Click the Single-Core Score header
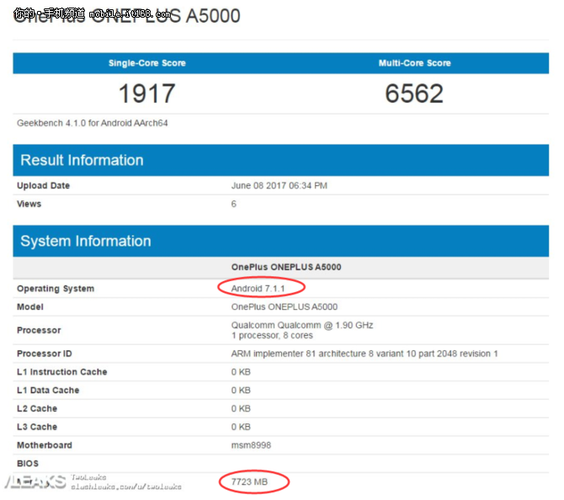Image resolution: width=564 pixels, height=500 pixels. tap(147, 63)
